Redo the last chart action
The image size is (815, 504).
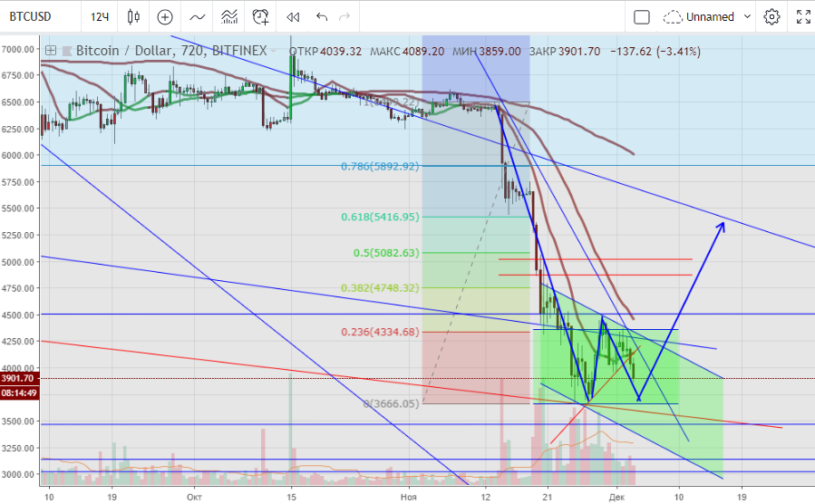(344, 16)
